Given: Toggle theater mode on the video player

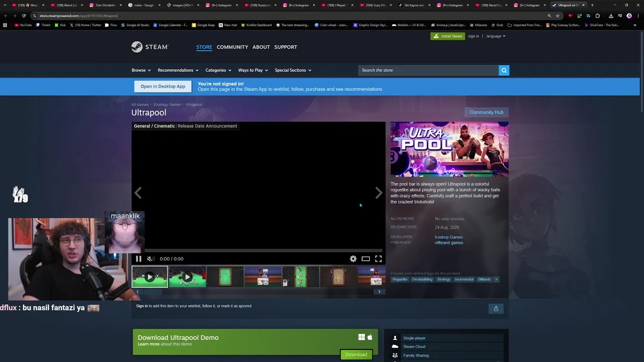Looking at the screenshot, I should pos(366,259).
